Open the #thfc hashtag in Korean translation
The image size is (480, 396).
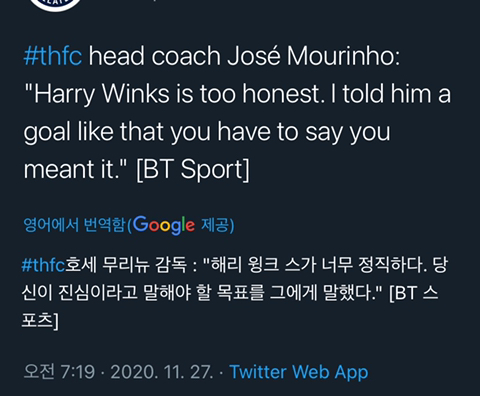click(43, 265)
